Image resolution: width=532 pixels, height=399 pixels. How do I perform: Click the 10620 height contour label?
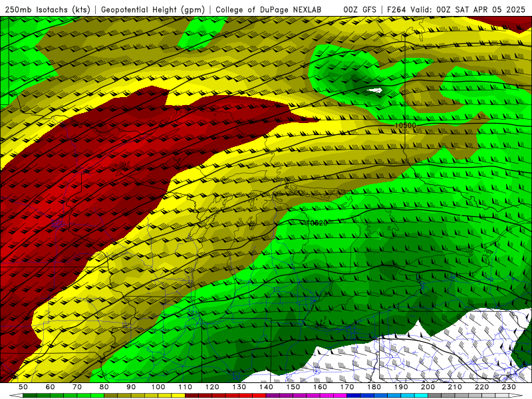pyautogui.click(x=317, y=223)
